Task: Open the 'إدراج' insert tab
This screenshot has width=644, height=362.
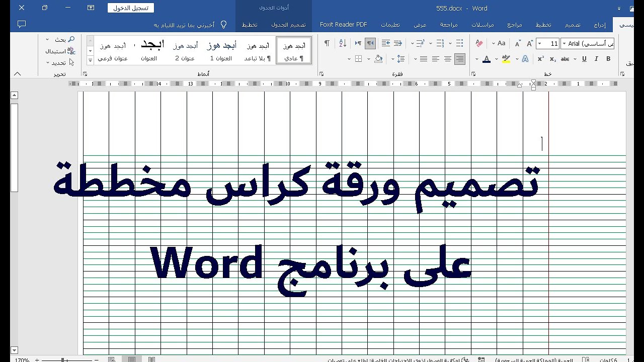Action: (x=600, y=25)
